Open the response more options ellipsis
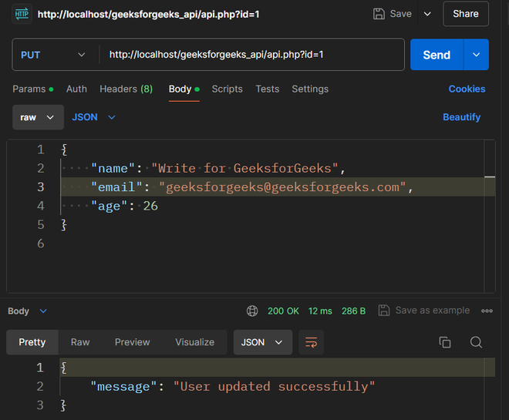This screenshot has height=420, width=509. (487, 311)
